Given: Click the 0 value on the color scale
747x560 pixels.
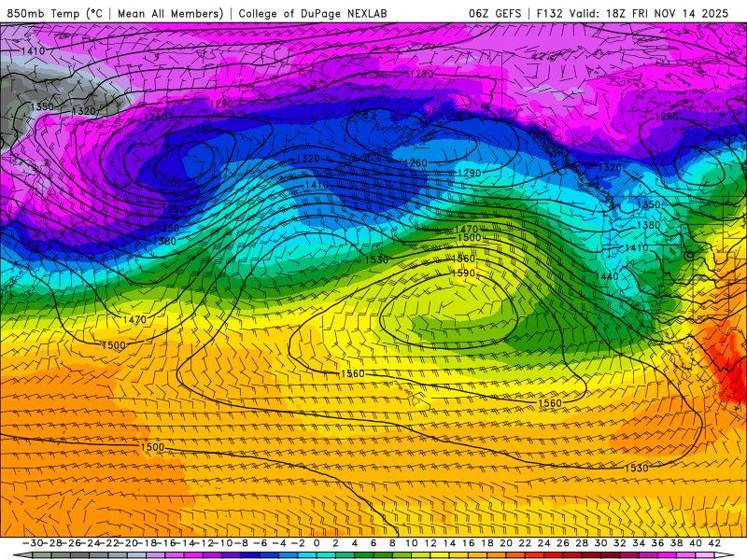Looking at the screenshot, I should 317,543.
